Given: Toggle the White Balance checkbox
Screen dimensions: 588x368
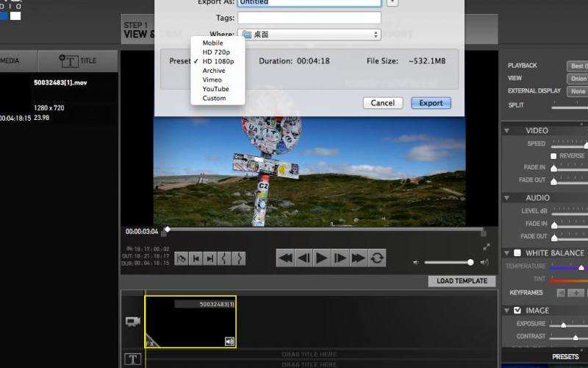Looking at the screenshot, I should pyautogui.click(x=517, y=253).
